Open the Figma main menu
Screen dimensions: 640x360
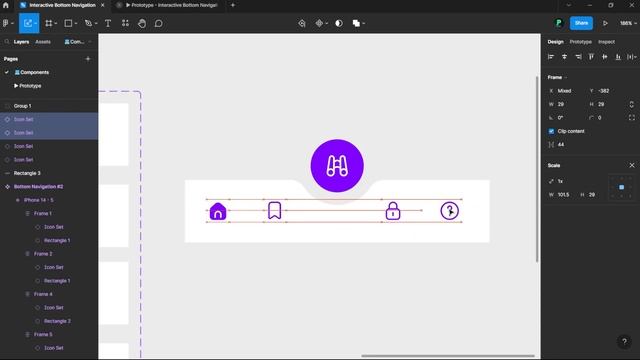[6, 23]
